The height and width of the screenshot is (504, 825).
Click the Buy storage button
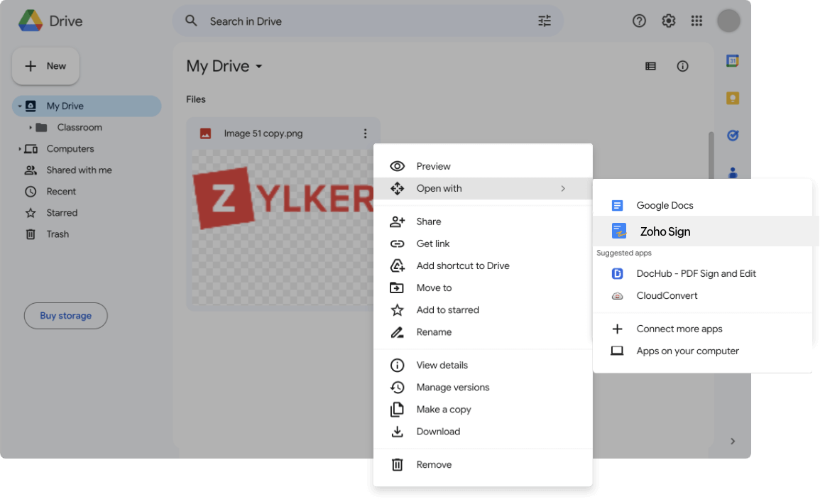(x=65, y=315)
